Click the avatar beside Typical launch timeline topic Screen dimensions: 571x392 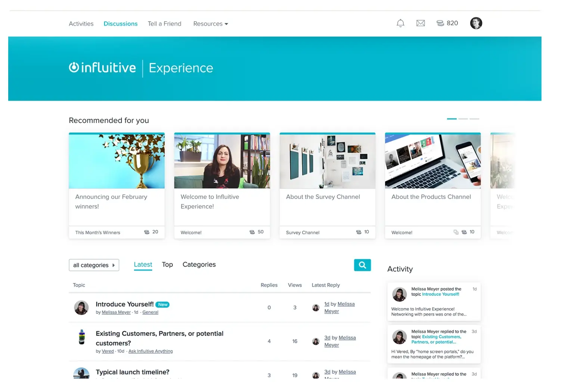(81, 373)
